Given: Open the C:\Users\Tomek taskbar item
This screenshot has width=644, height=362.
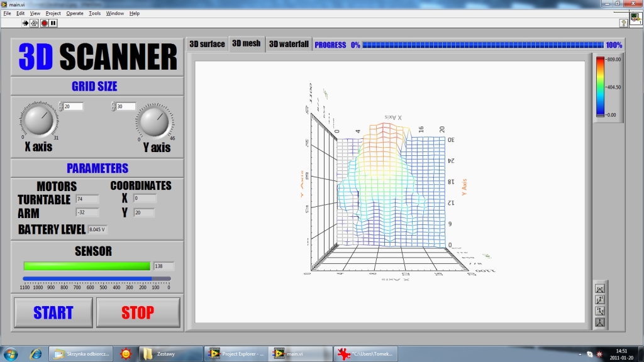Looking at the screenshot, I should click(x=365, y=353).
